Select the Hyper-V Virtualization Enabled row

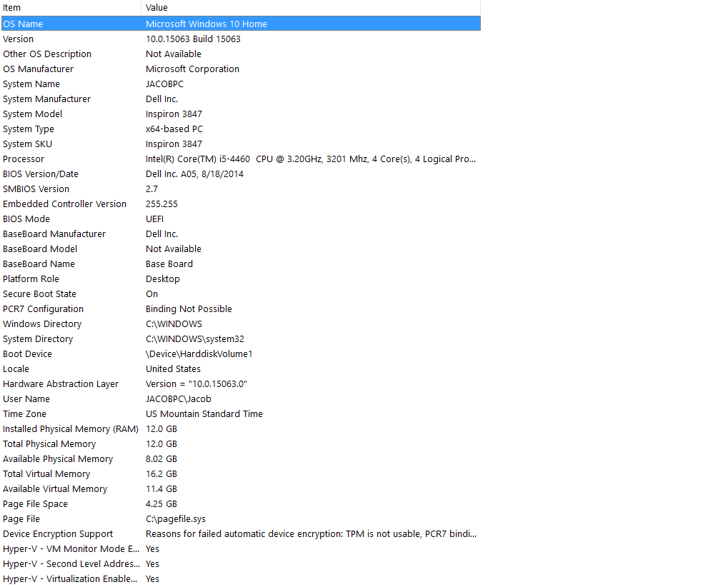241,579
